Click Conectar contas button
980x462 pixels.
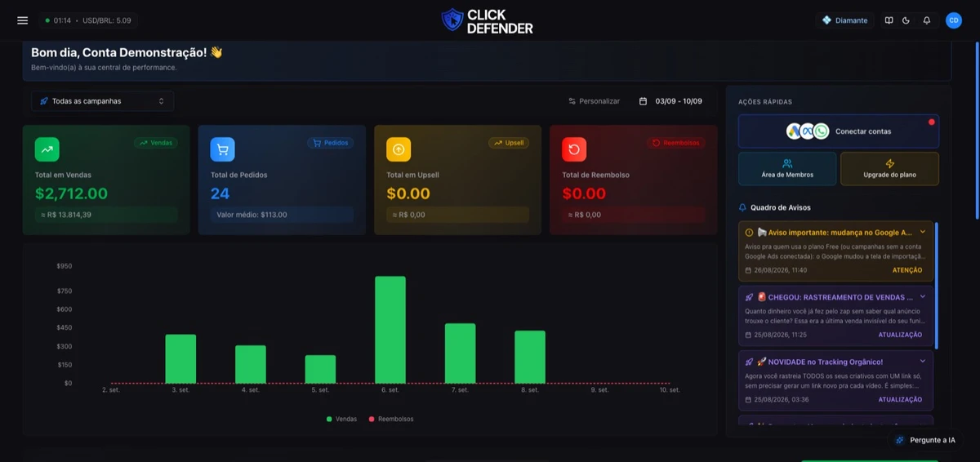click(x=839, y=131)
